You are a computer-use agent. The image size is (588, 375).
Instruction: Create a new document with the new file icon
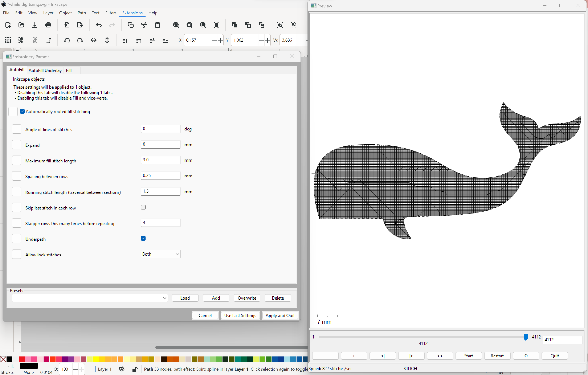(8, 25)
